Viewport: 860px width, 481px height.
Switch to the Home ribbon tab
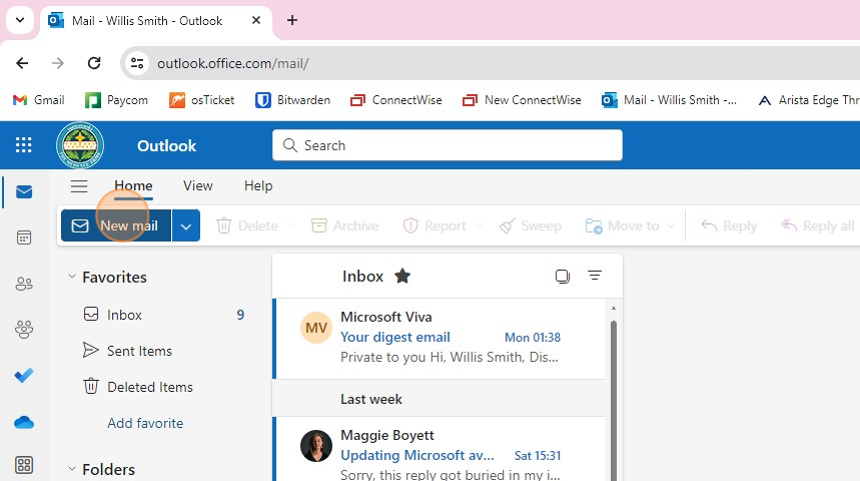point(133,186)
